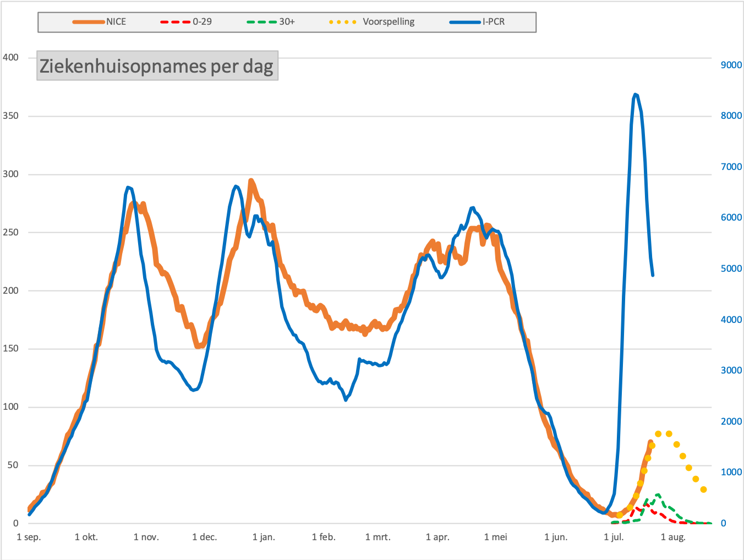Click the right axis label 8000
This screenshot has width=744, height=560.
(x=731, y=116)
